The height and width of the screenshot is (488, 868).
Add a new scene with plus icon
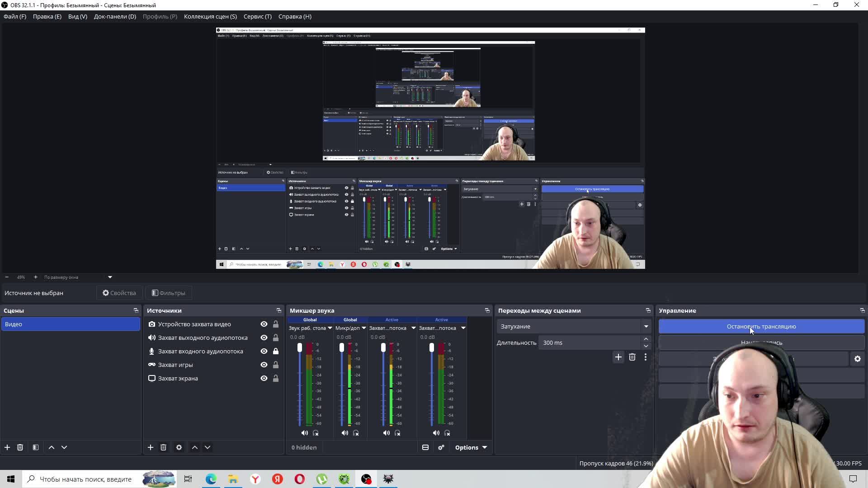7,447
